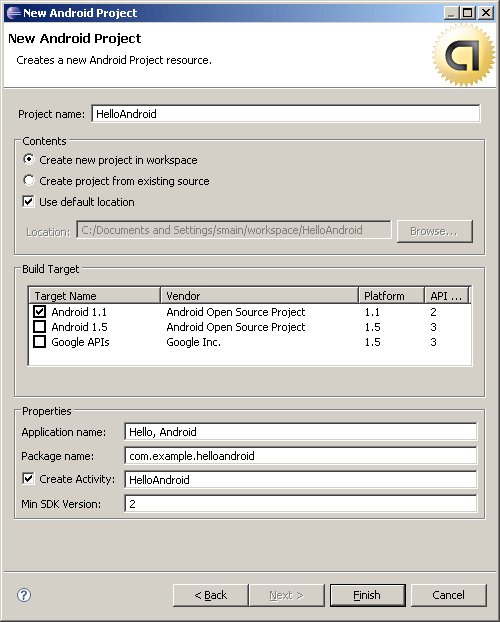Screen dimensions: 500x622
Task: Click vendor 'Google Inc.' cell
Action: (x=193, y=342)
